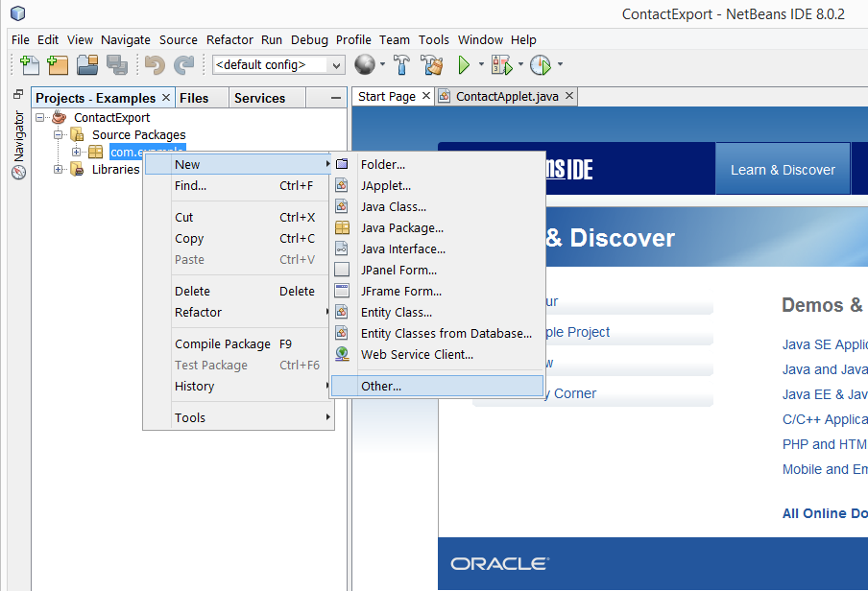Image resolution: width=868 pixels, height=591 pixels.
Task: Click the Debug Project toolbar icon
Action: 500,65
